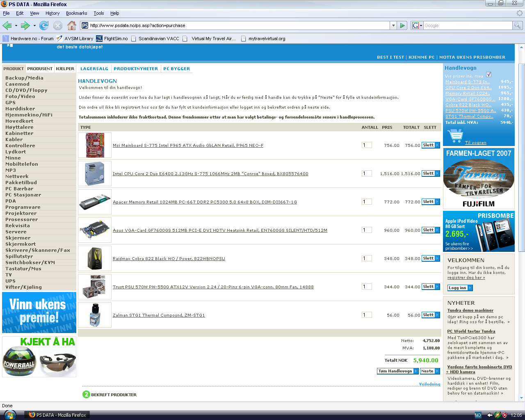Open the LAGERSALG tab
This screenshot has width=525, height=420.
click(x=94, y=69)
